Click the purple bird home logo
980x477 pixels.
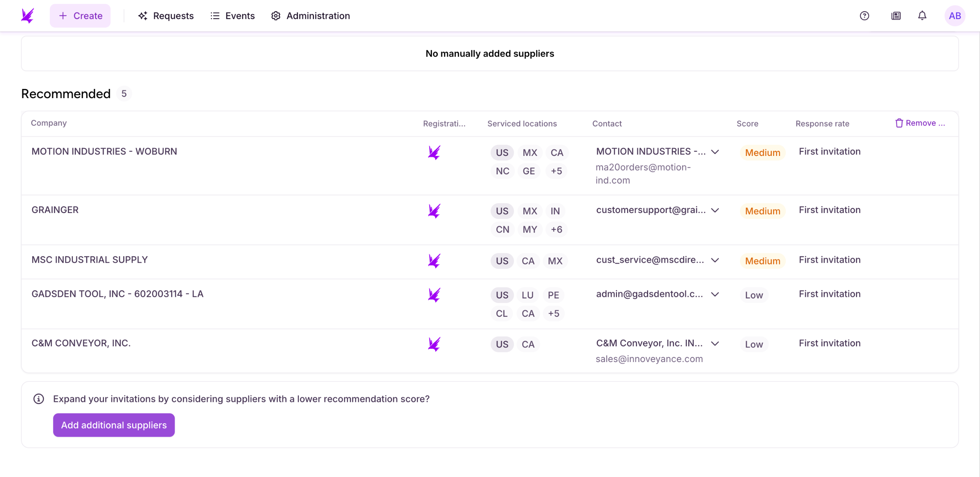[x=28, y=16]
